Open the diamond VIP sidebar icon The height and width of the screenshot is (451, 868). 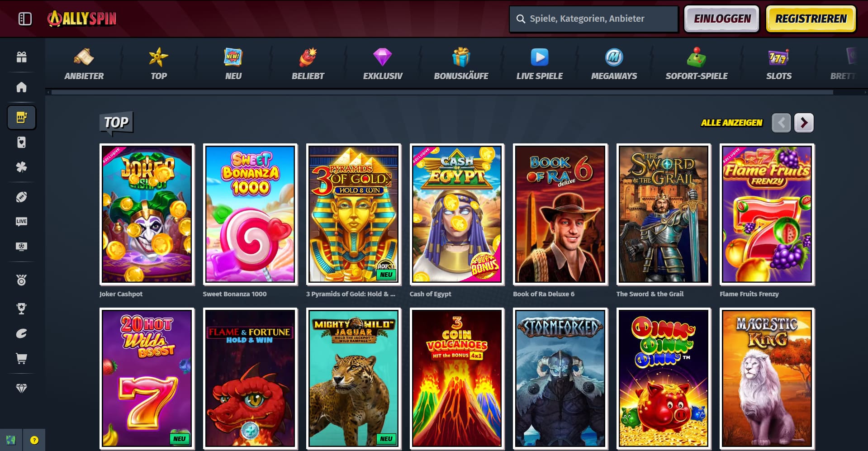21,388
